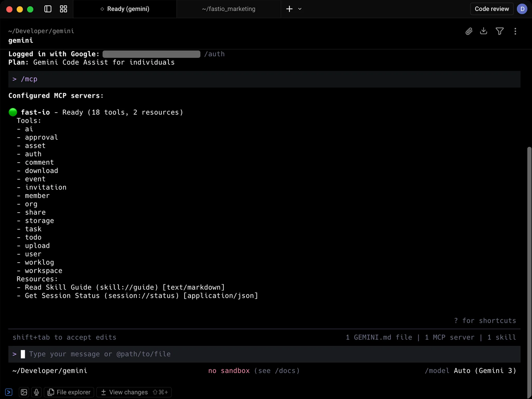Open the /model Auto (Gemini 3) selector
The width and height of the screenshot is (532, 399).
pos(470,371)
